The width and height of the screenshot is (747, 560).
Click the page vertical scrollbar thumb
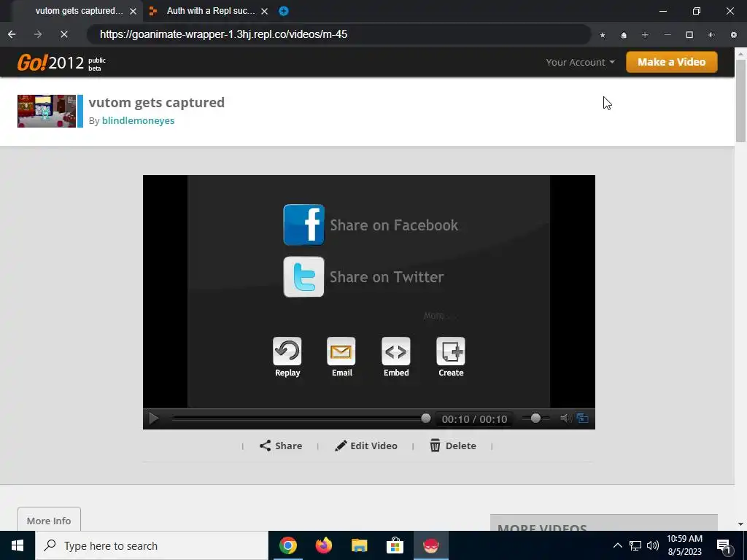pyautogui.click(x=740, y=101)
